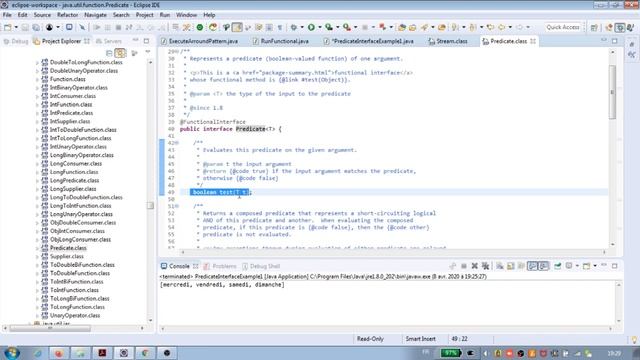Close the Predicate.class editor tab
The image size is (640, 360).
[533, 41]
